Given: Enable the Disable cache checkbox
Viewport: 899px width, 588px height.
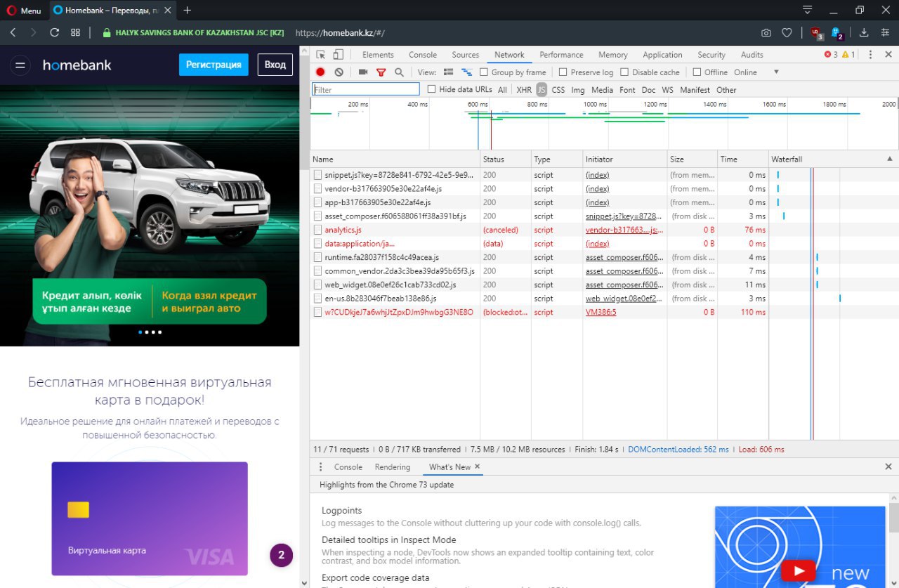Looking at the screenshot, I should pos(624,72).
